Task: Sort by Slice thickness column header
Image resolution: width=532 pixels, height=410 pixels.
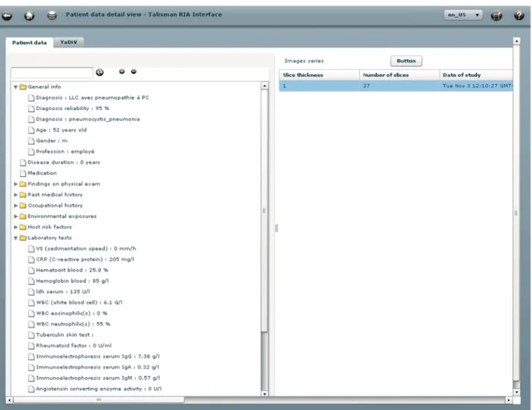Action: click(x=319, y=75)
